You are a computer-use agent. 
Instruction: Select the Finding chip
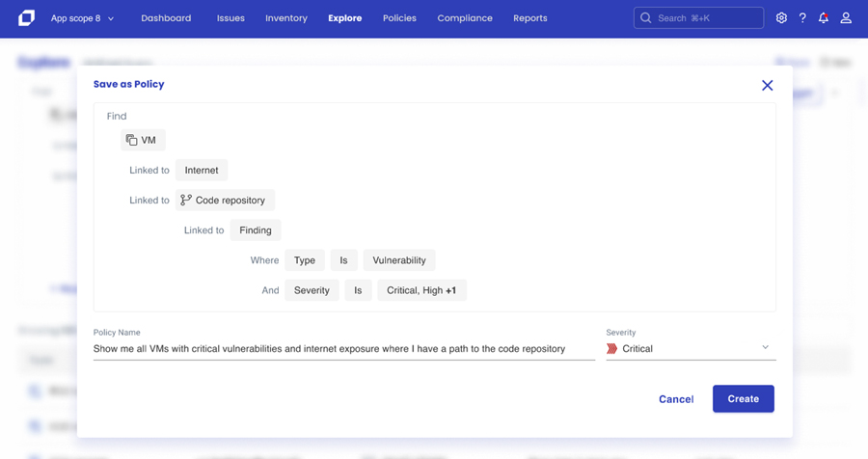point(256,230)
